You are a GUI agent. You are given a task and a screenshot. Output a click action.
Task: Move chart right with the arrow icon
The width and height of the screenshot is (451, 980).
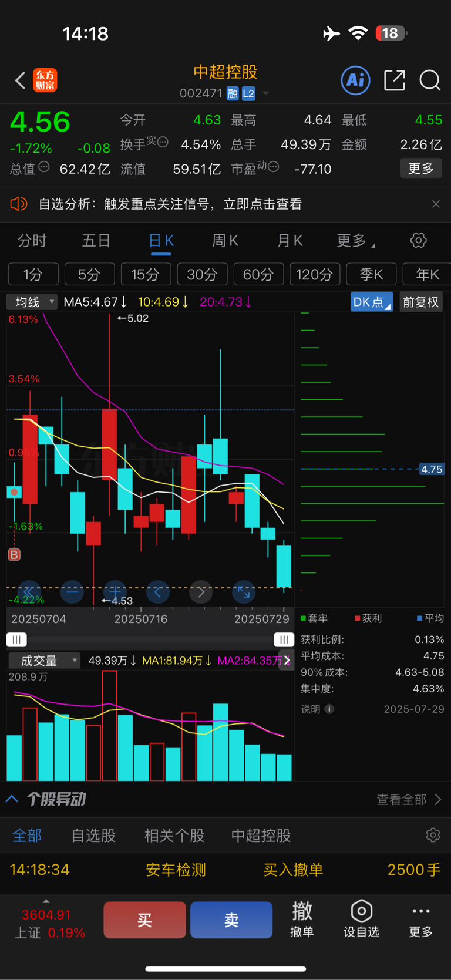201,592
